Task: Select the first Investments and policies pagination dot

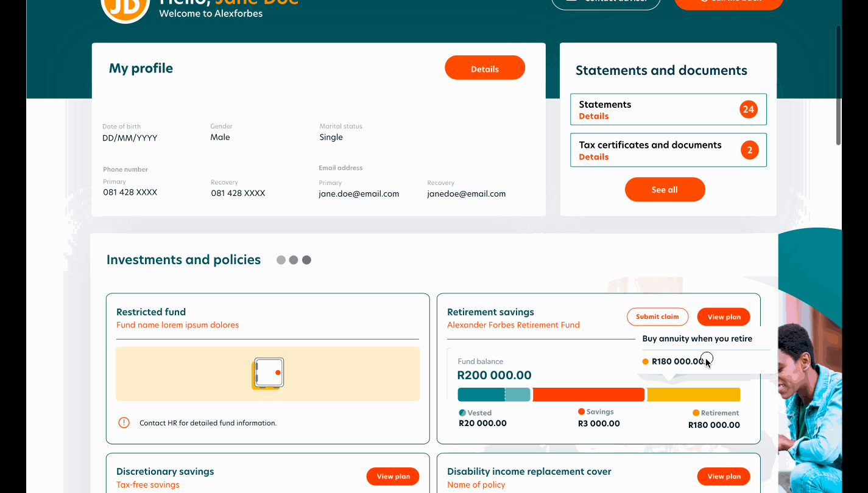Action: (x=281, y=260)
